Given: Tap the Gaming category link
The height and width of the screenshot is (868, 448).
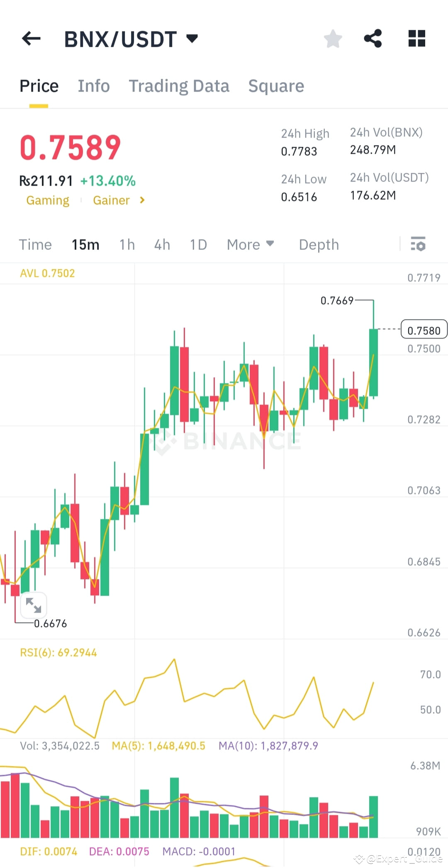Looking at the screenshot, I should [x=48, y=200].
